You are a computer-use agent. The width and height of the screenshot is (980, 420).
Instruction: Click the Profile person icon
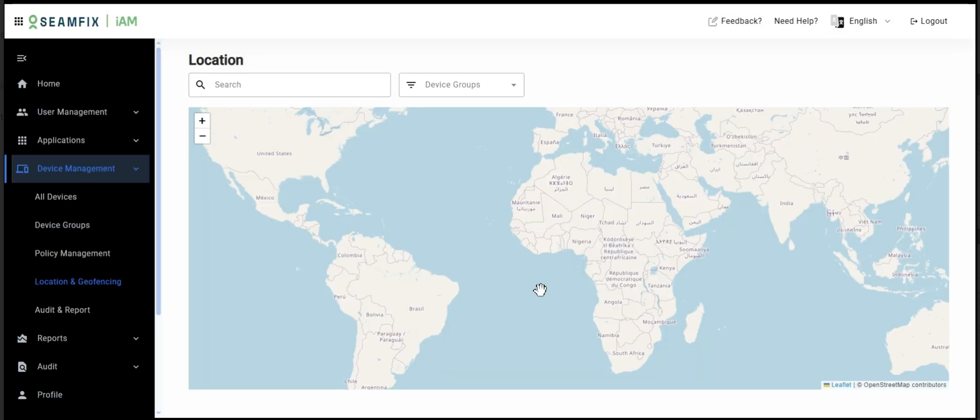coord(22,395)
